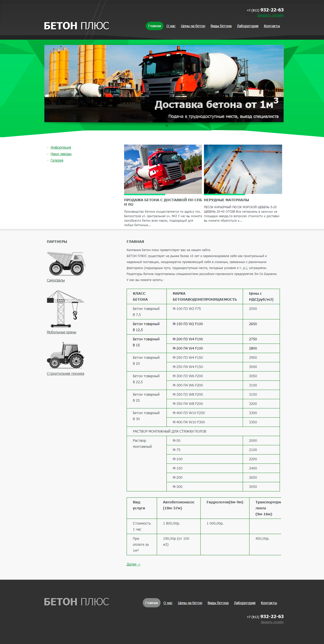The height and width of the screenshot is (644, 324).
Task: Open Наши заводы sidebar link
Action: click(x=61, y=154)
